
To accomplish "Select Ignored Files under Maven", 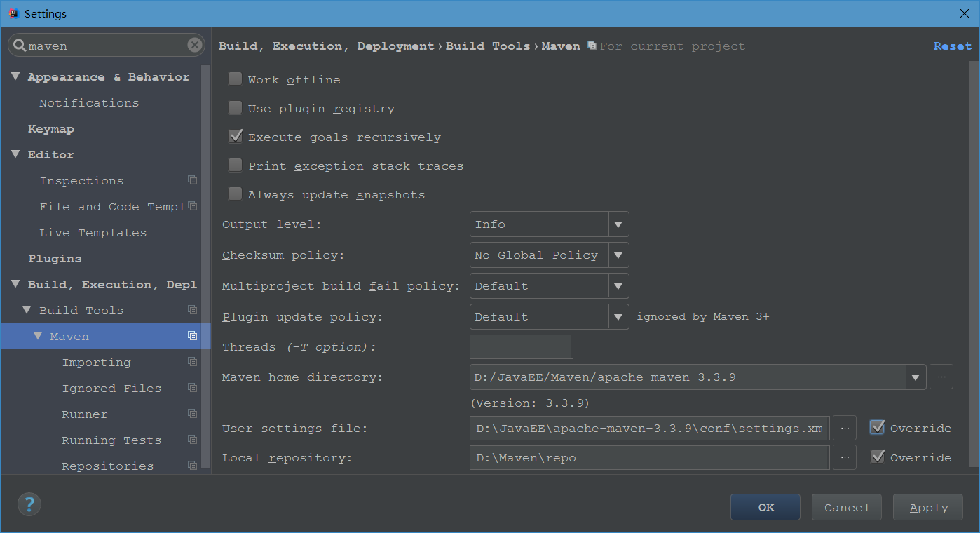I will click(111, 389).
